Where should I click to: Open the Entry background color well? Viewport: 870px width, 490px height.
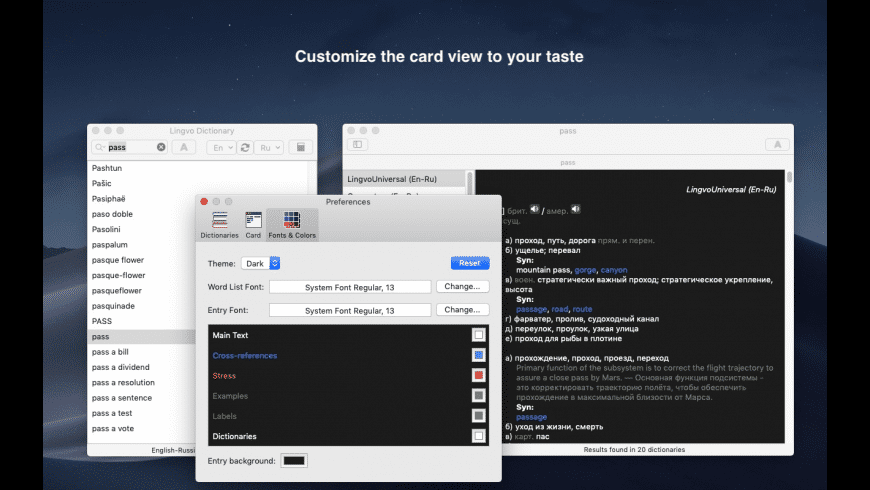pos(294,461)
